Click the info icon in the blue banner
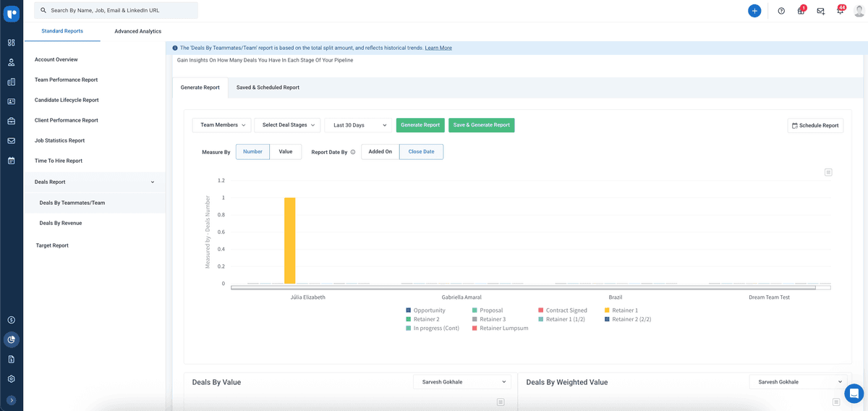 [x=175, y=48]
